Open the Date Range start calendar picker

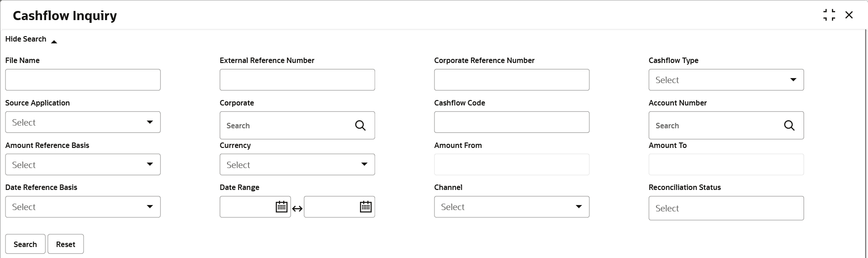[x=281, y=207]
